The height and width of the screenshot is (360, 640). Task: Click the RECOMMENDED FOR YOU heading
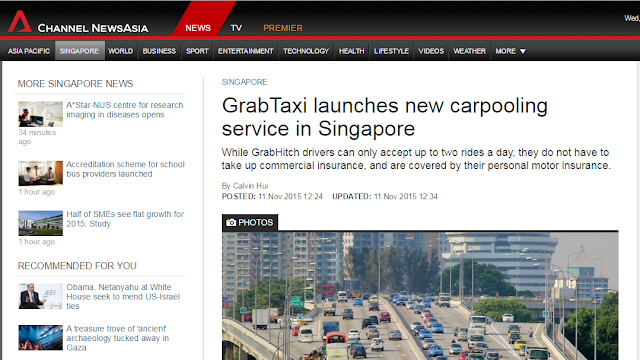tap(77, 266)
